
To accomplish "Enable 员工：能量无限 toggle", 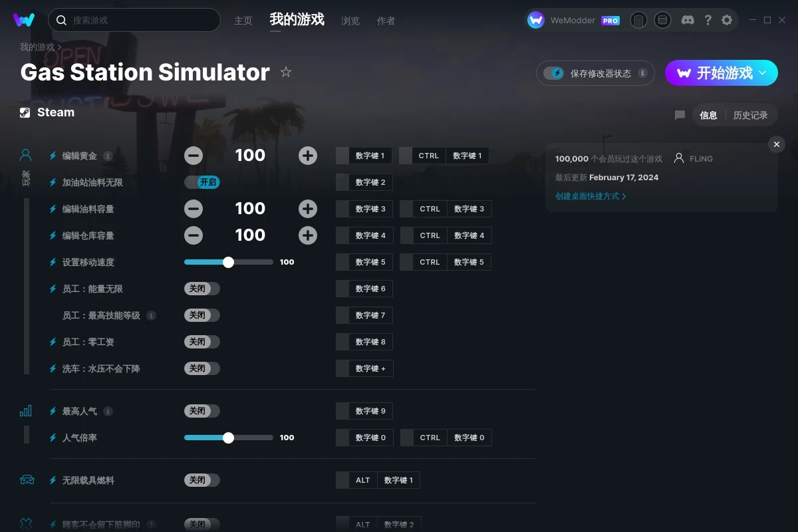I will 202,289.
